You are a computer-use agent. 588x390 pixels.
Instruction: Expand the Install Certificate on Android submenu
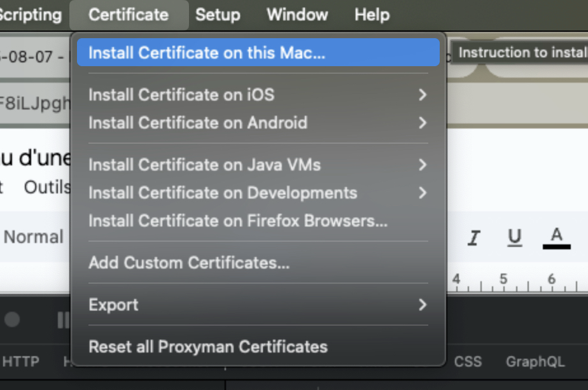(x=257, y=123)
